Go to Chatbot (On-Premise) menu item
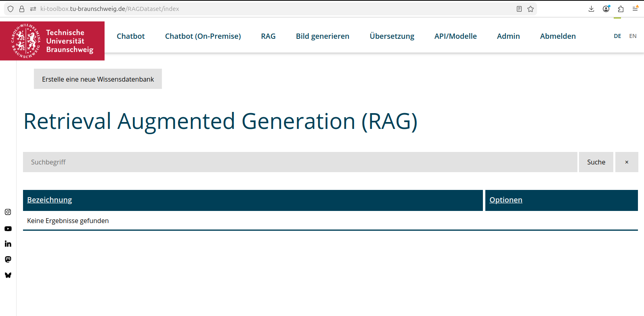 click(x=203, y=36)
